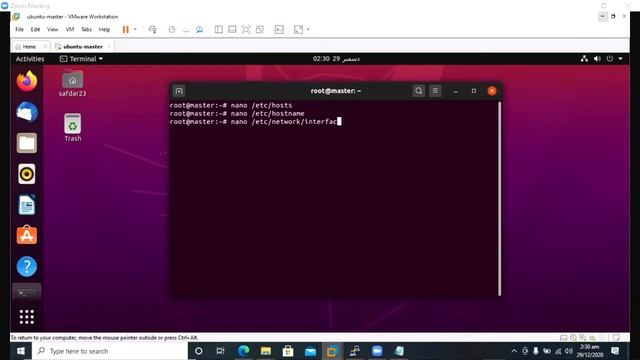Open the terminal hamburger menu
The image size is (640, 360).
[435, 91]
